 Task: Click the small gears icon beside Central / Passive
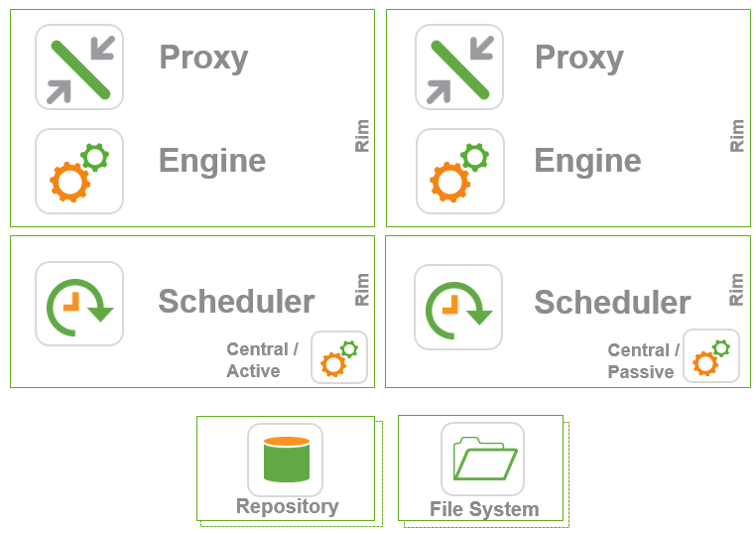coord(711,356)
